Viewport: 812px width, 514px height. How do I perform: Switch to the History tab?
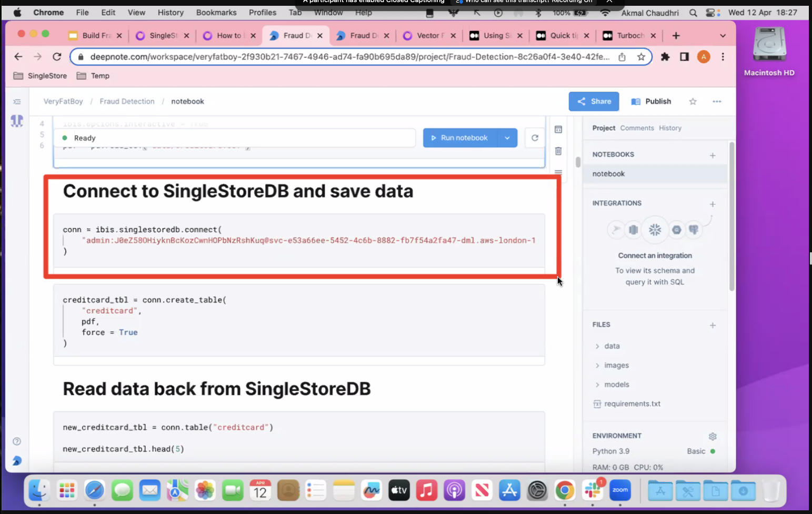coord(670,128)
